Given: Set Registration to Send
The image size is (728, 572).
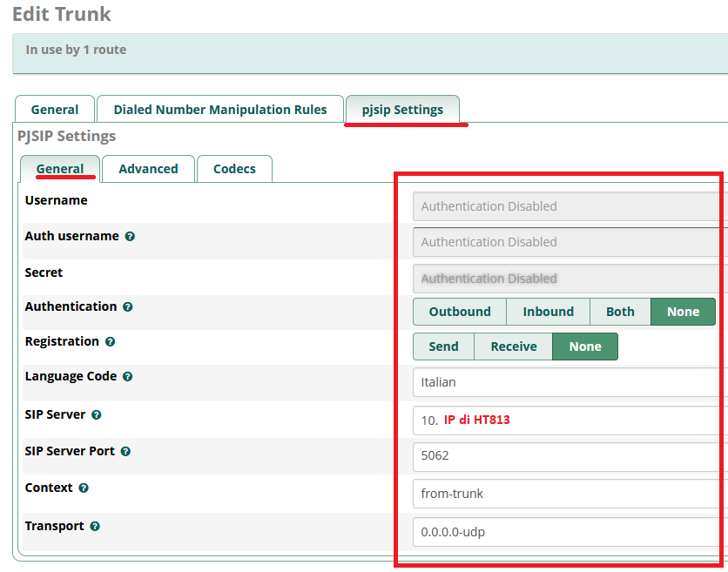Looking at the screenshot, I should pyautogui.click(x=443, y=347).
